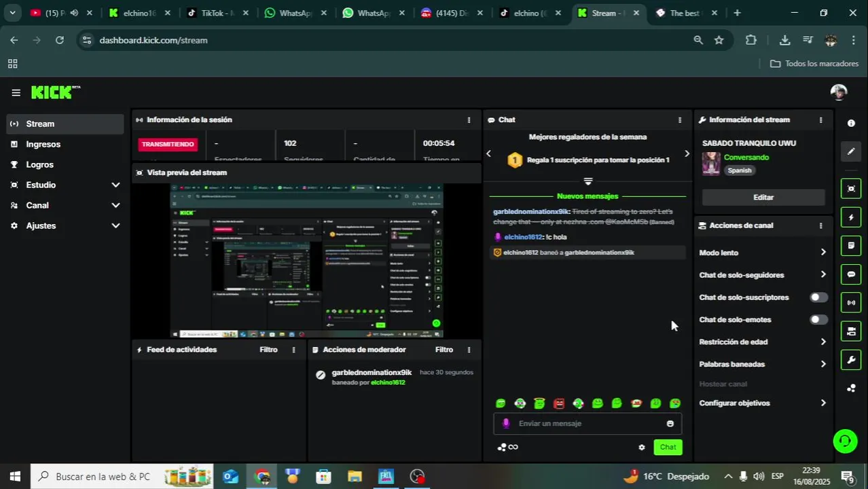Open the Chrome extensions puzzle icon

point(751,40)
